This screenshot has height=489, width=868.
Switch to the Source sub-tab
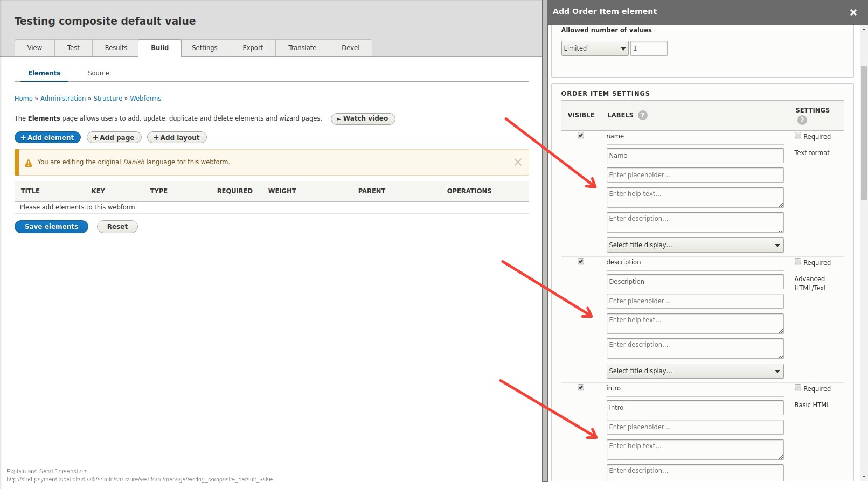pos(98,73)
